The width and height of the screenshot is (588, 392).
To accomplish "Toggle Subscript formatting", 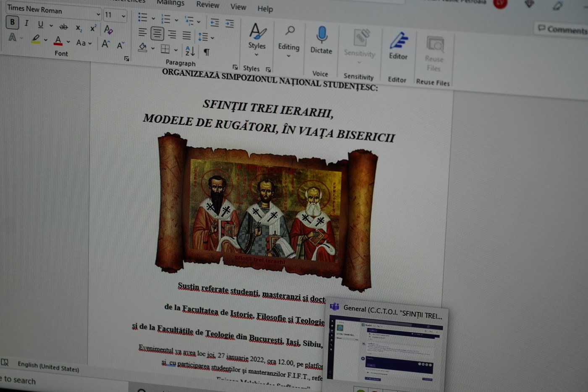I will point(79,28).
